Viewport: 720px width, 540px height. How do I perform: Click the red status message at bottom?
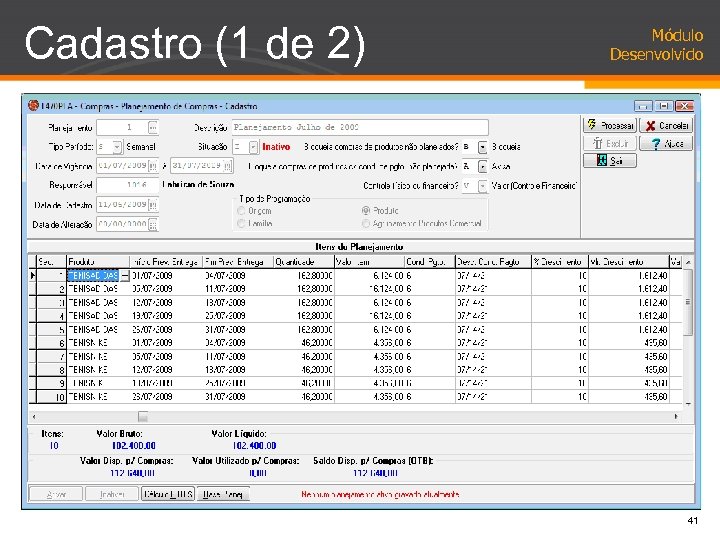[x=380, y=495]
